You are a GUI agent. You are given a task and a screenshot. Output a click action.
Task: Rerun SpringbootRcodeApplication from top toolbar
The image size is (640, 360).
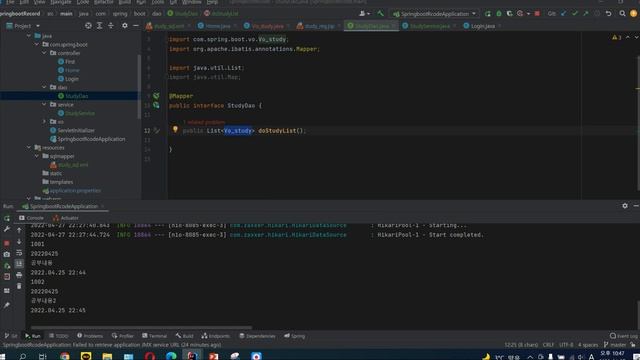coord(488,13)
